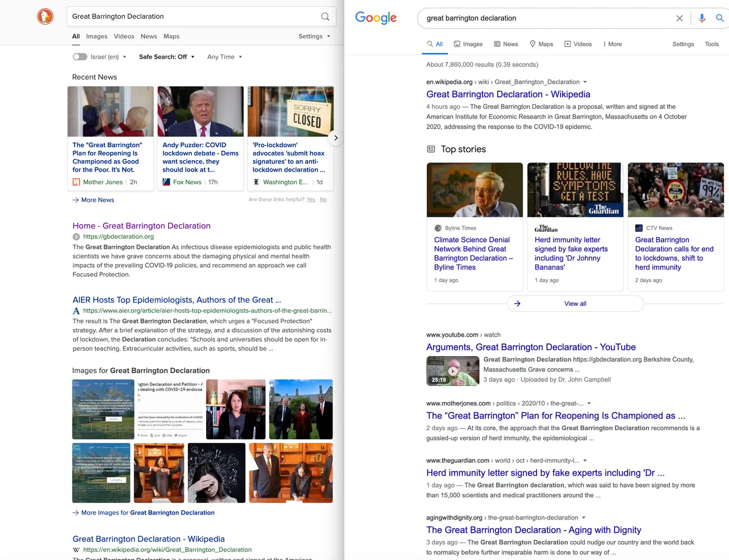729x560 pixels.
Task: Click the Washington Examiner source icon
Action: point(256,182)
